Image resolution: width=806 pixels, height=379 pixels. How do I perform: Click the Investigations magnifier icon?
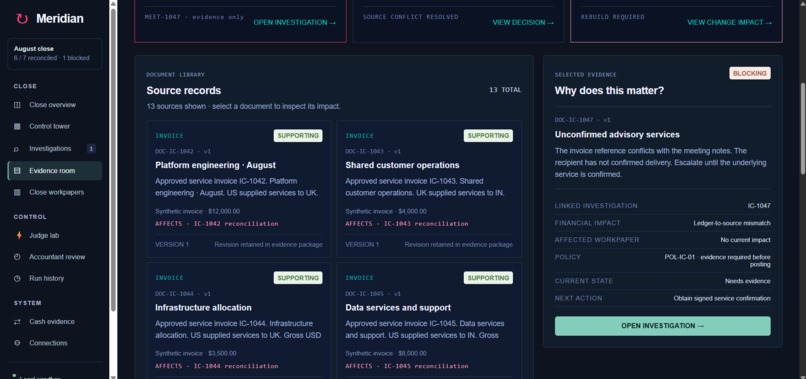[17, 149]
